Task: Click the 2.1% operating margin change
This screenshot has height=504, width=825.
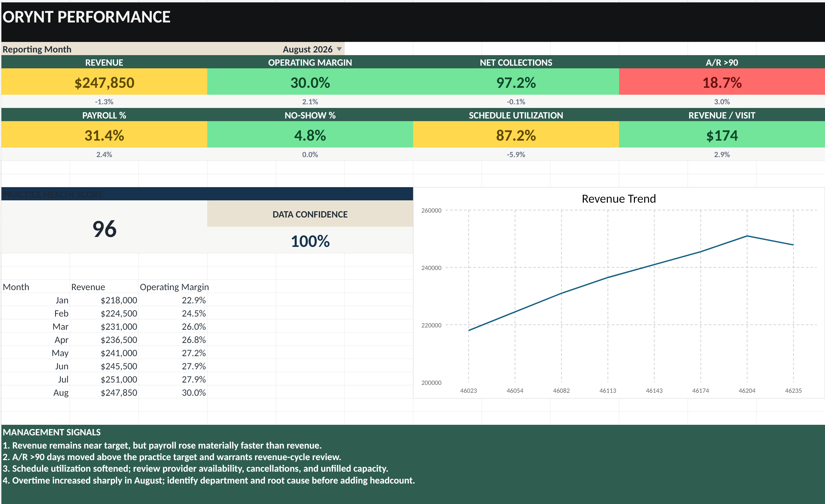Action: [310, 101]
